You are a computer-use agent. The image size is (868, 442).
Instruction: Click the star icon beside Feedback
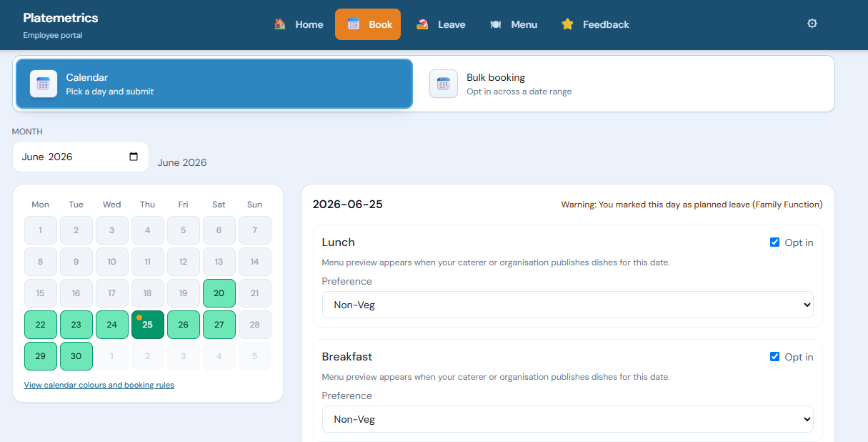pos(567,24)
